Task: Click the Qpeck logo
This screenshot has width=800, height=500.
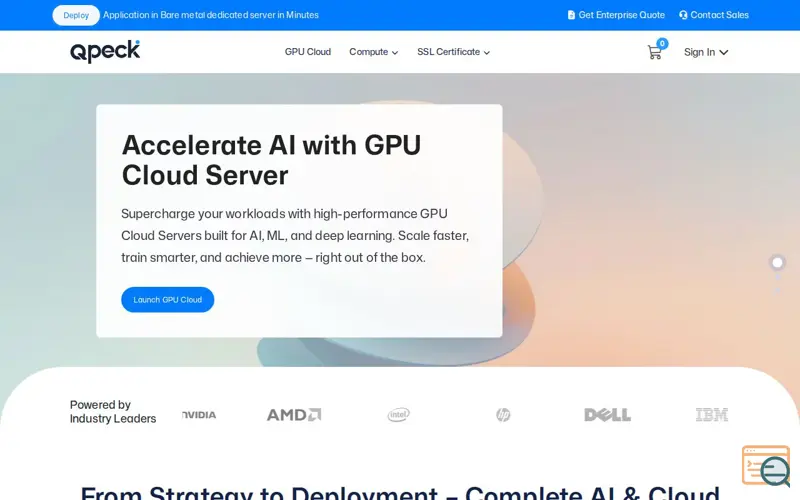Action: (x=105, y=51)
